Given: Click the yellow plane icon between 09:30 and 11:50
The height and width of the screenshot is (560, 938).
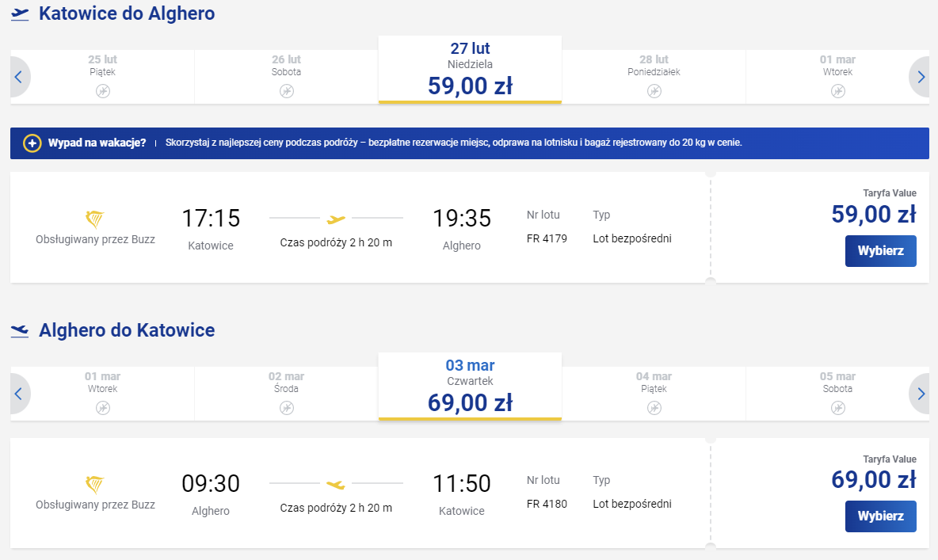Looking at the screenshot, I should [x=336, y=484].
